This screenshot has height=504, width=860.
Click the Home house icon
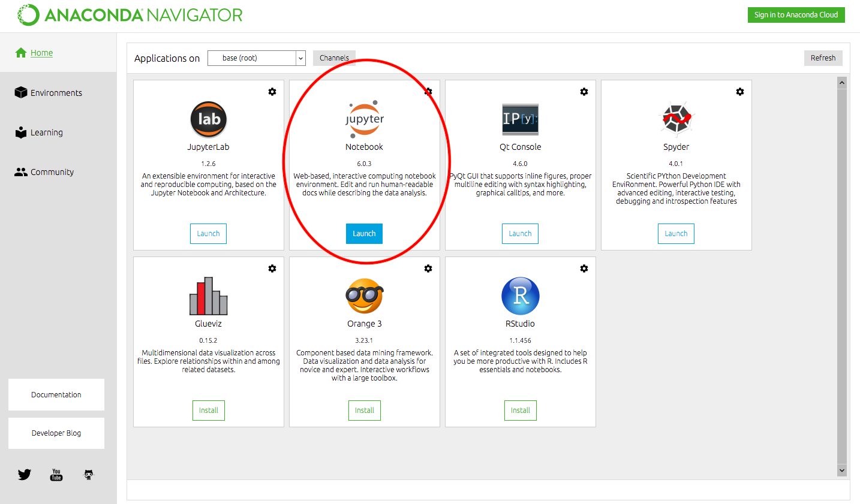(21, 53)
